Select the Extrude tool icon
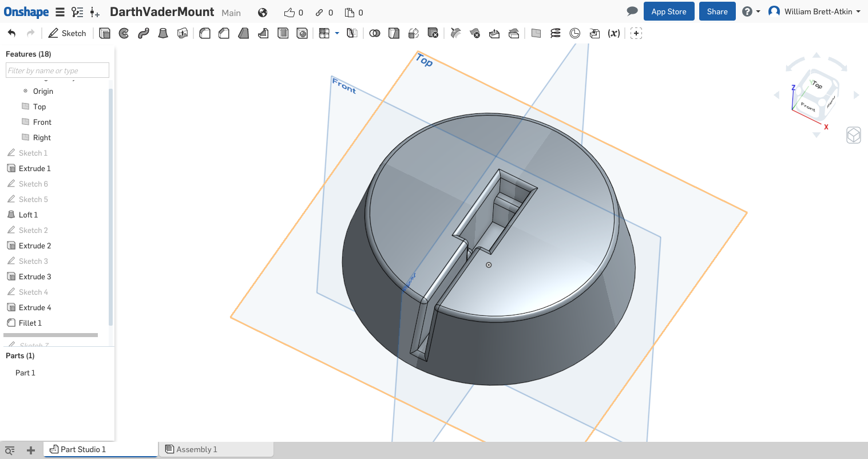 click(105, 33)
